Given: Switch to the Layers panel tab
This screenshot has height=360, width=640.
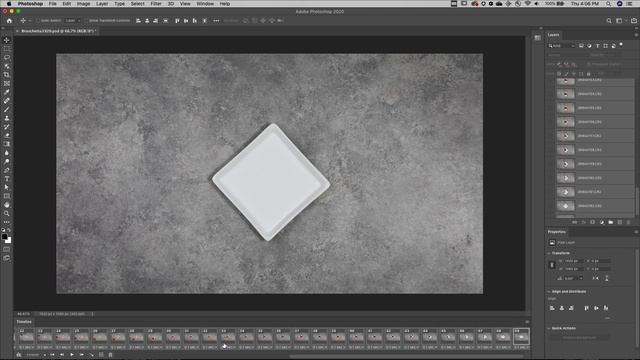Looking at the screenshot, I should click(x=553, y=35).
